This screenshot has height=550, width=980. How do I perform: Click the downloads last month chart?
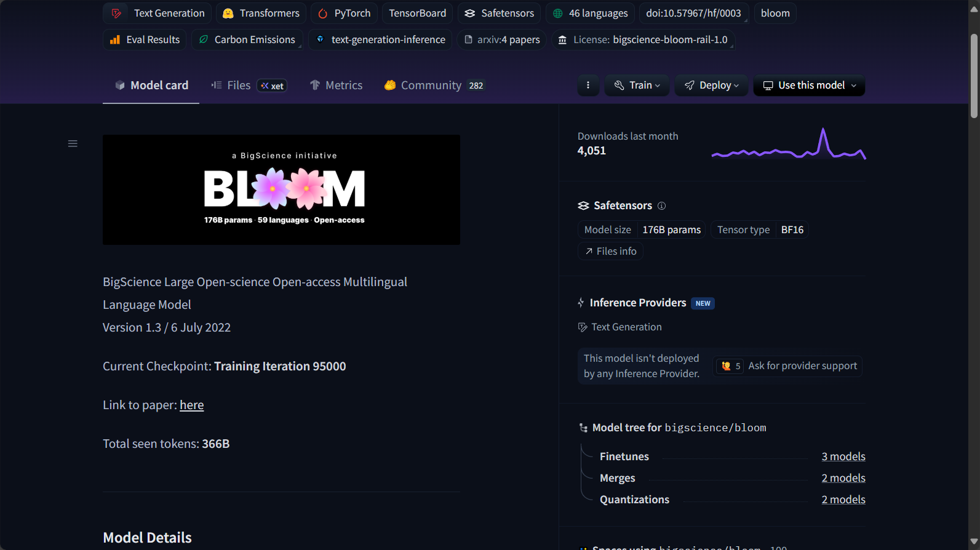coord(789,143)
